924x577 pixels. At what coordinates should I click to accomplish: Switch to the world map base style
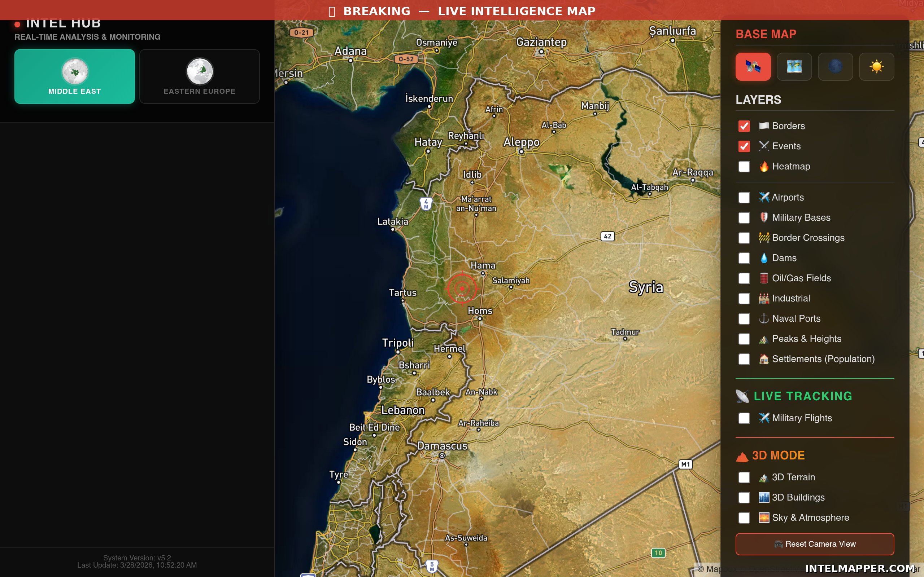[x=794, y=67]
